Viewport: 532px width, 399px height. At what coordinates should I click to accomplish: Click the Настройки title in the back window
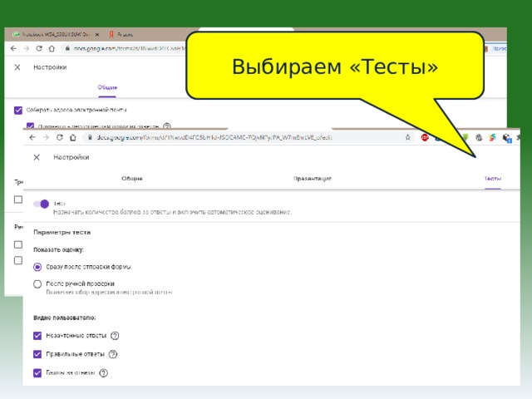coord(50,67)
